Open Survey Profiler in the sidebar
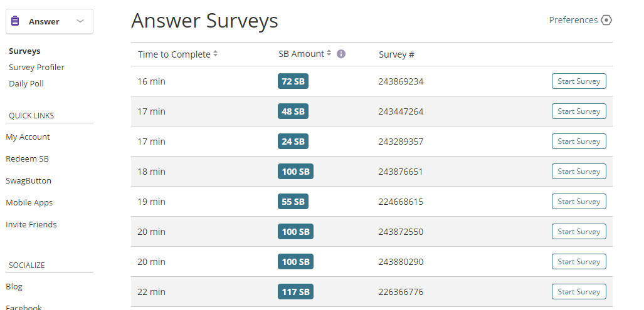This screenshot has width=644, height=310. coord(36,67)
